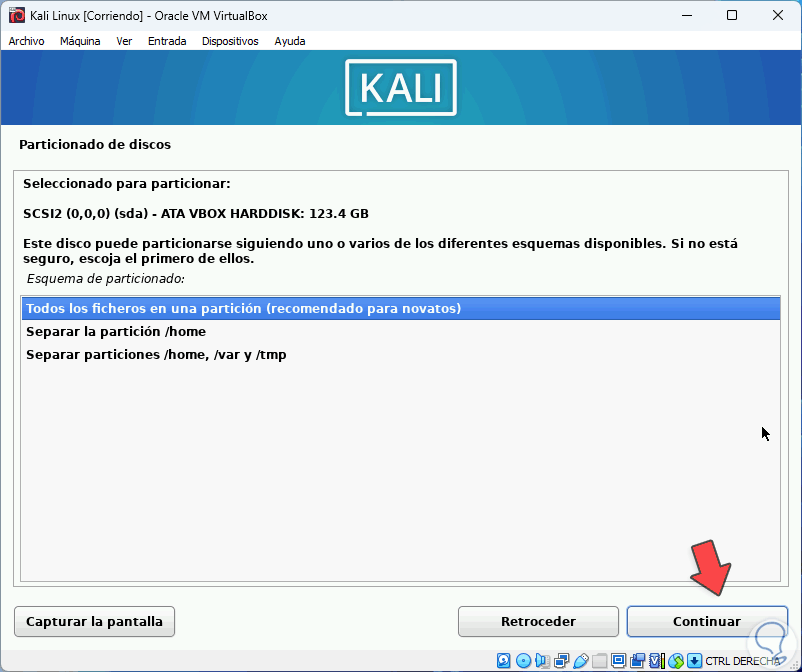
Task: Click the keyboard capture arrow icon
Action: coord(694,660)
